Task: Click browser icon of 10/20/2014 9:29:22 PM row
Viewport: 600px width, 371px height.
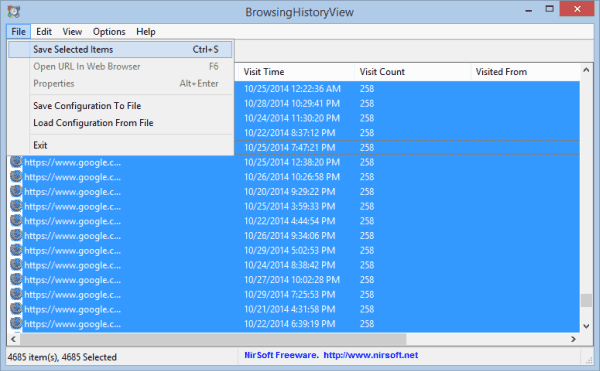Action: [16, 191]
